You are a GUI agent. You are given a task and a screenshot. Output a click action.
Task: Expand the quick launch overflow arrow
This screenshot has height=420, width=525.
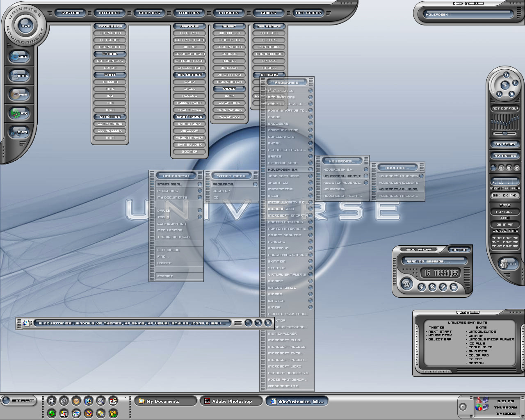click(125, 397)
